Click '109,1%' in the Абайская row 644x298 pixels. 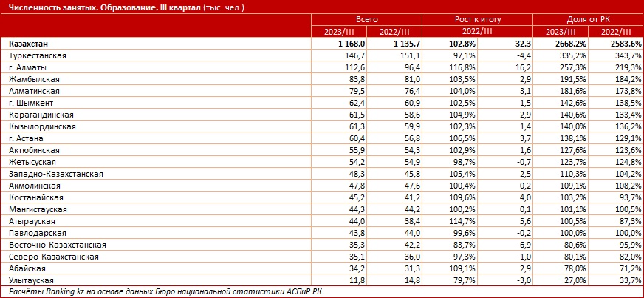(463, 270)
